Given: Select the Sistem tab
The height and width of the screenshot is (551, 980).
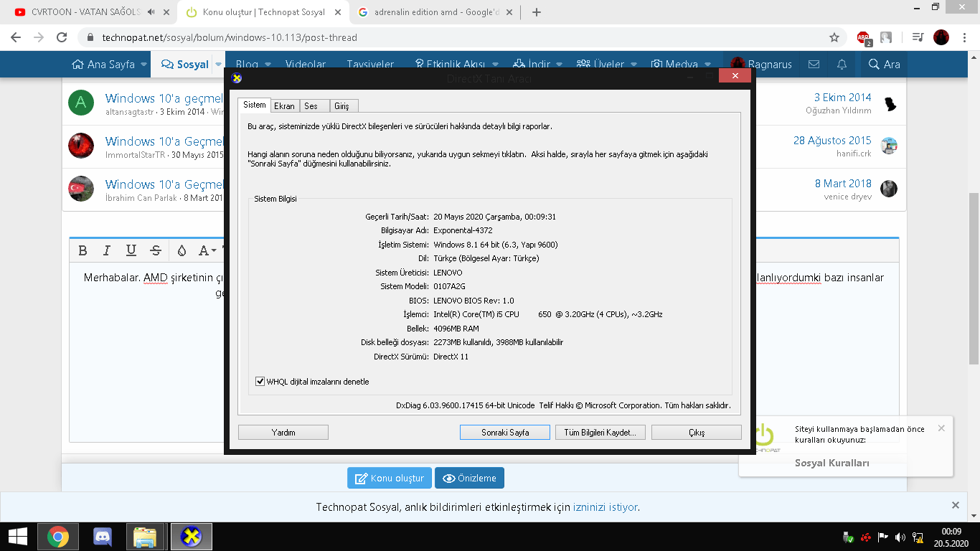Looking at the screenshot, I should coord(254,105).
